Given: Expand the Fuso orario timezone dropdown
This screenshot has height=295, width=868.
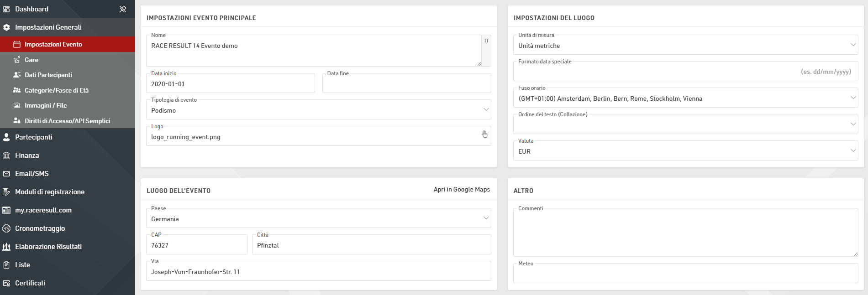Looking at the screenshot, I should click(685, 98).
